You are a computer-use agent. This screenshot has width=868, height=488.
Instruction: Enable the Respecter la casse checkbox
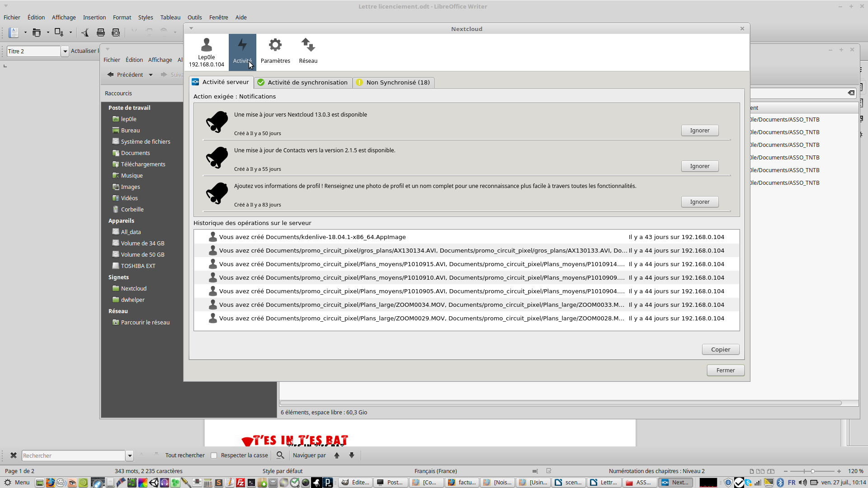coord(214,455)
